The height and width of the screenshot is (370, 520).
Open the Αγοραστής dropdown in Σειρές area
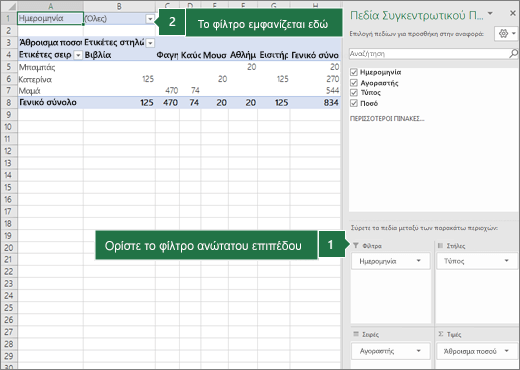pyautogui.click(x=419, y=351)
